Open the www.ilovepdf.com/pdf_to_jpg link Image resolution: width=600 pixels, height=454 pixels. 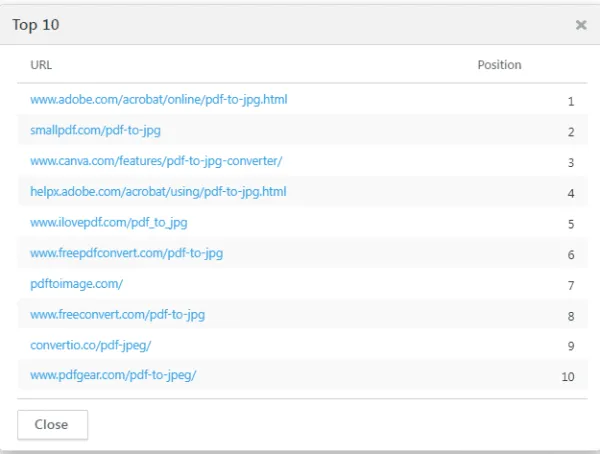[109, 223]
